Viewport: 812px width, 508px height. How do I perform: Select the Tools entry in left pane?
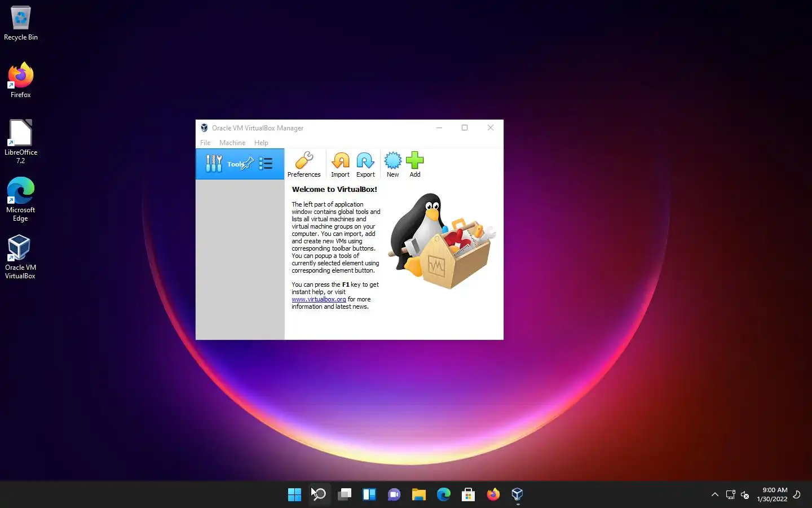(240, 164)
